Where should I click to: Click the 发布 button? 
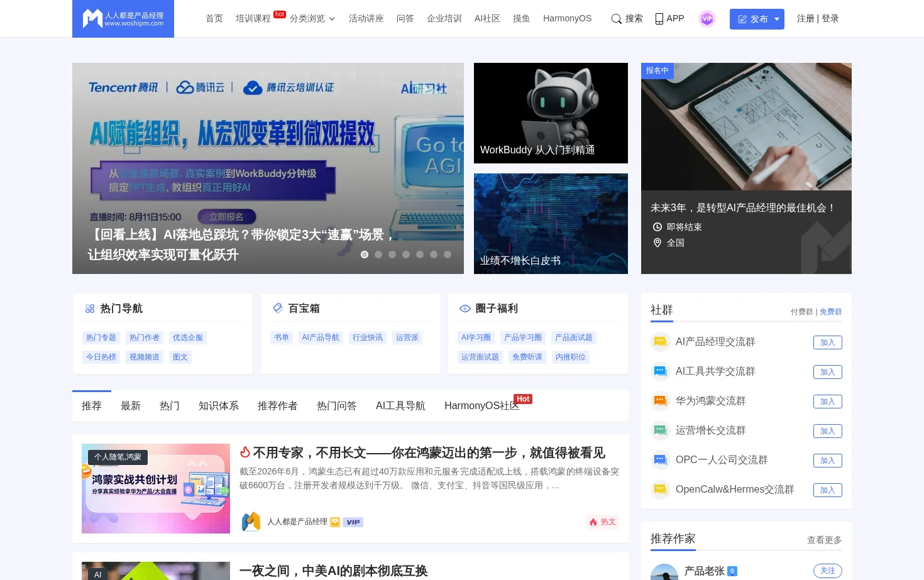pyautogui.click(x=757, y=19)
